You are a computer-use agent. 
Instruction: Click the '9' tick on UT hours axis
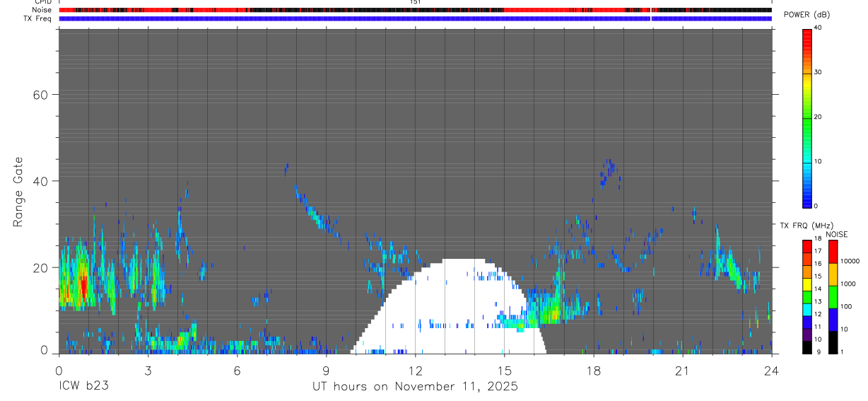326,370
